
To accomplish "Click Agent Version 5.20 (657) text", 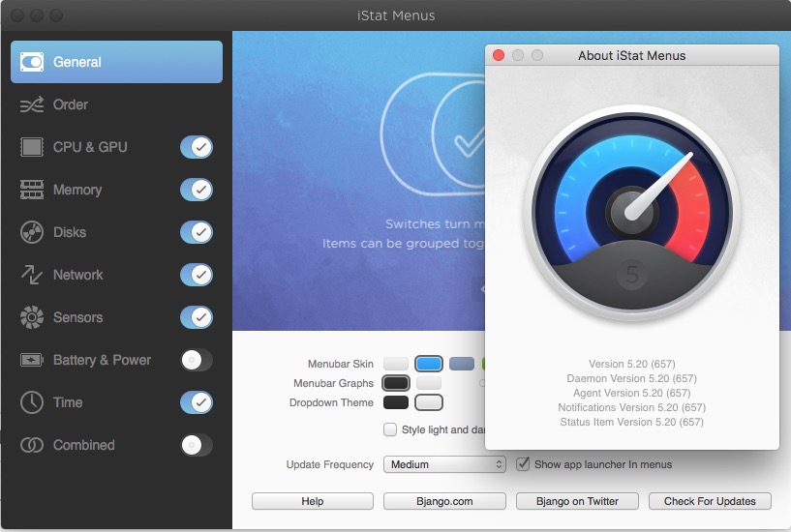I will coord(631,393).
